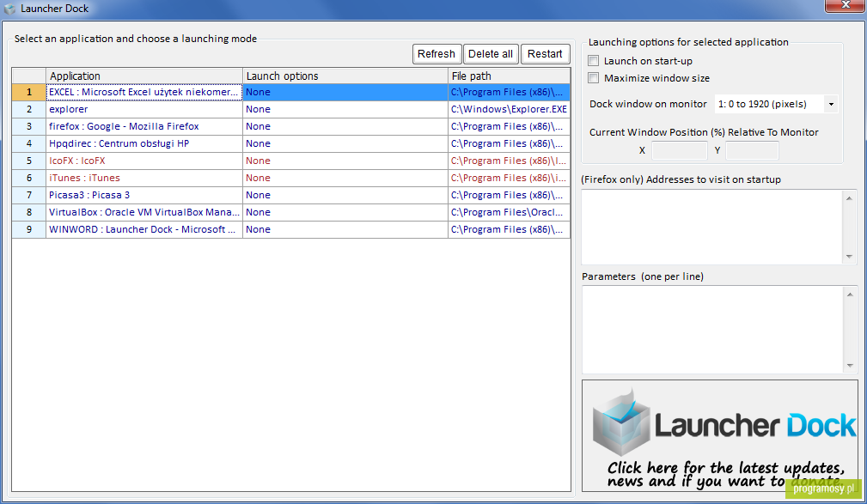Select the explorer application row
The height and width of the screenshot is (504, 867).
pos(290,109)
